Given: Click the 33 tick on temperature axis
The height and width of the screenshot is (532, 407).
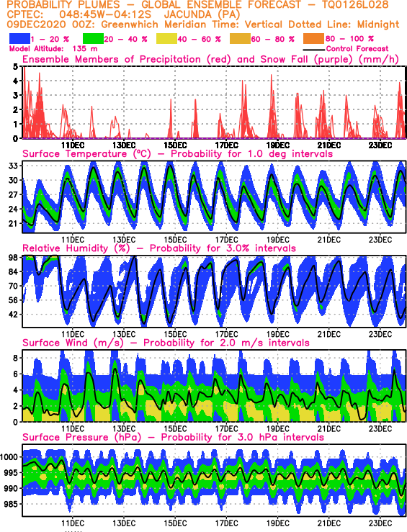Looking at the screenshot, I should click(13, 166).
